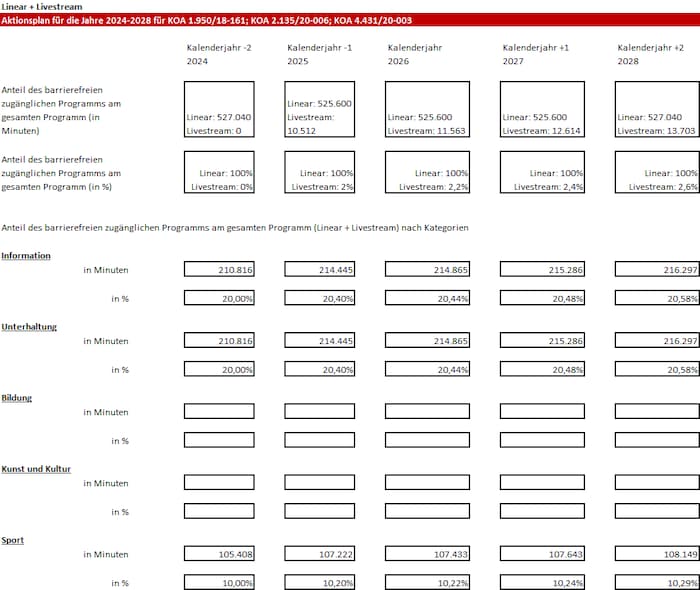Select the 2026 minutes box with Livestream 11.563
The image size is (700, 590).
tap(427, 109)
